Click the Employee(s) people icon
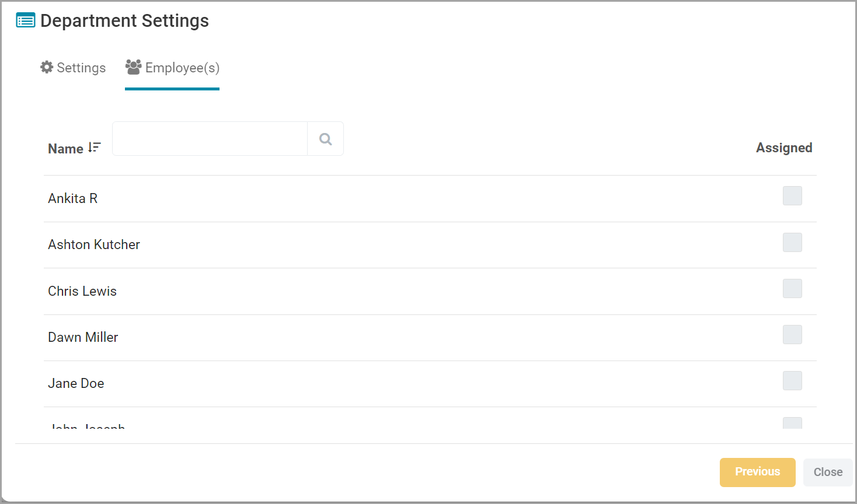This screenshot has width=857, height=504. 134,67
